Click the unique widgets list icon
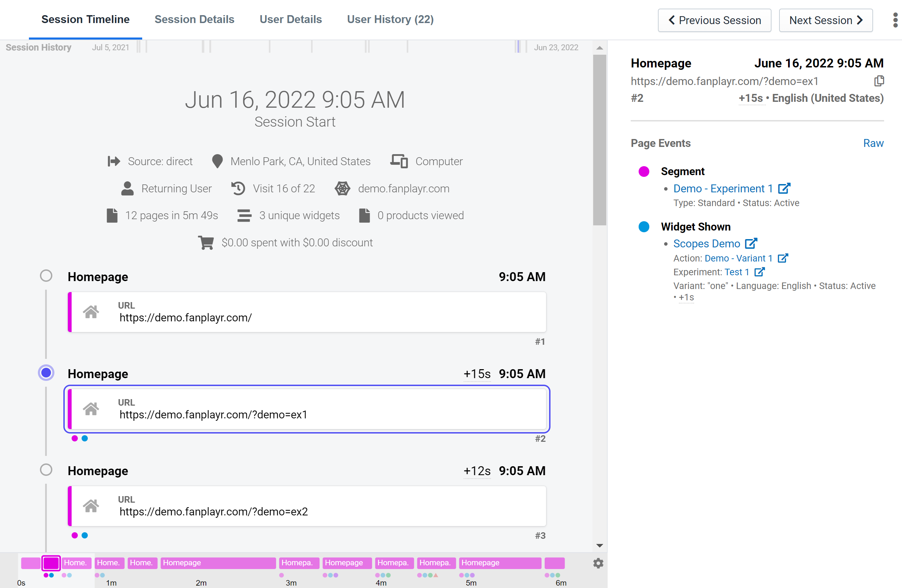Screen dimensions: 902x588 tap(244, 215)
